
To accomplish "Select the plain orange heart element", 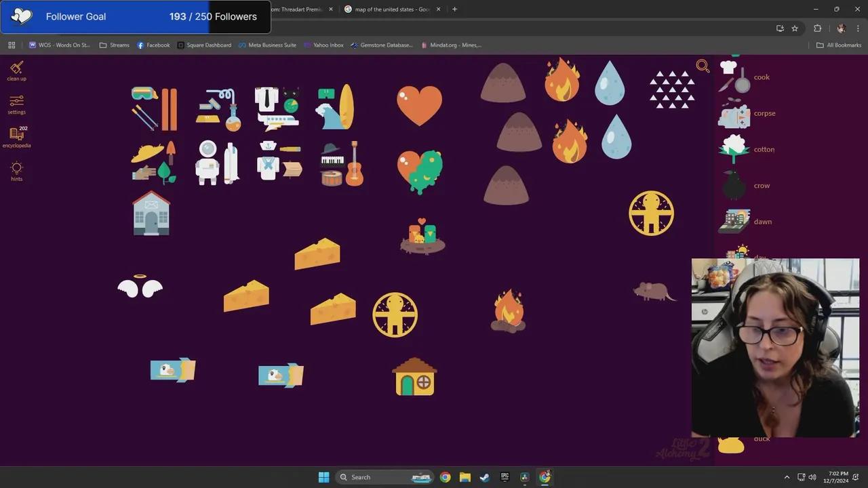I will pyautogui.click(x=419, y=105).
